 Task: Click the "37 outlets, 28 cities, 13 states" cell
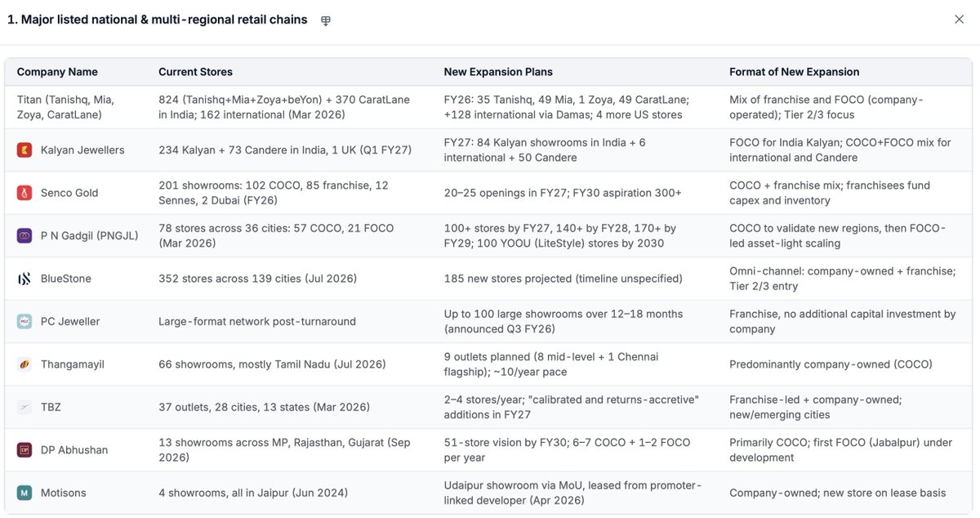(265, 407)
